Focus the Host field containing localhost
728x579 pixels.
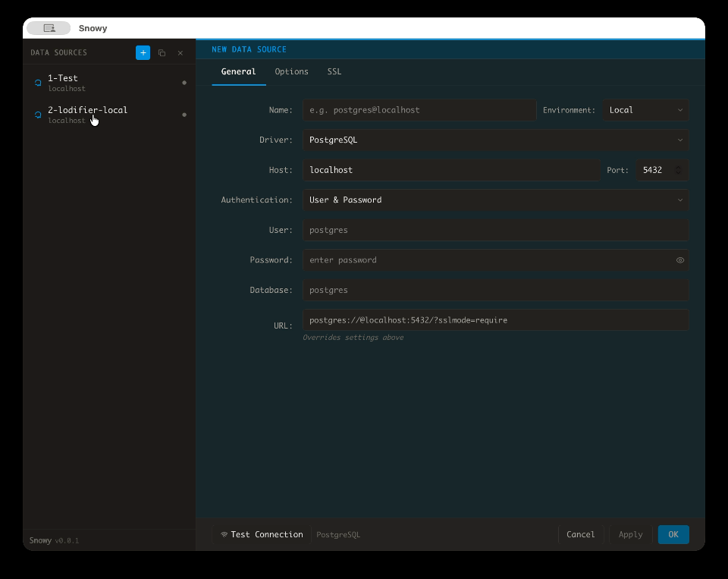[450, 170]
